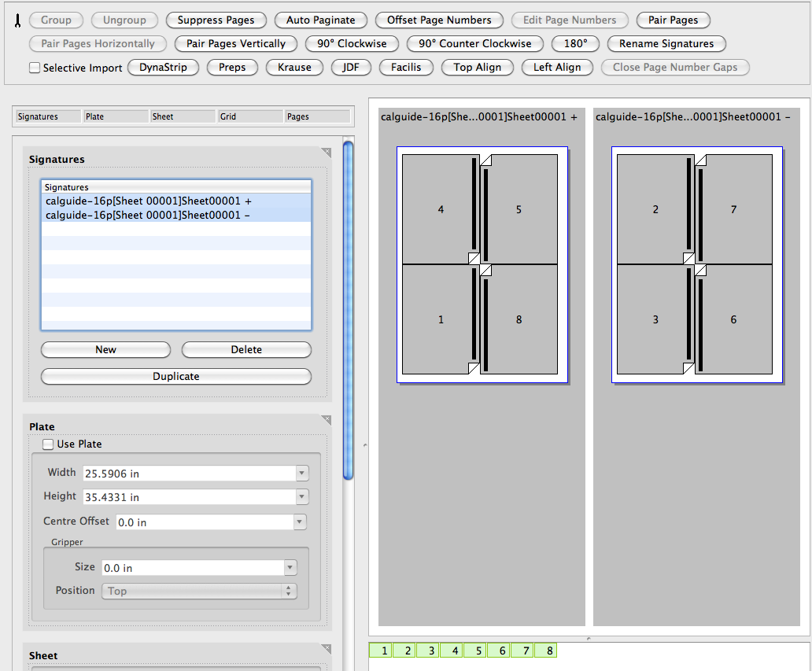Click the left panel vertical scrollbar

pos(349,311)
